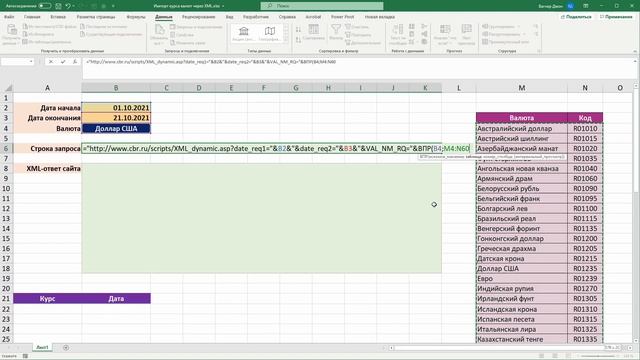Open the Ribbon Display Options icon
640x360 pixels.
coord(586,6)
